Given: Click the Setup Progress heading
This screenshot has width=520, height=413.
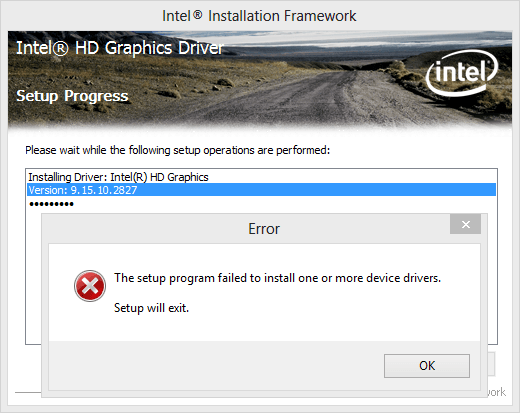Looking at the screenshot, I should click(x=72, y=96).
